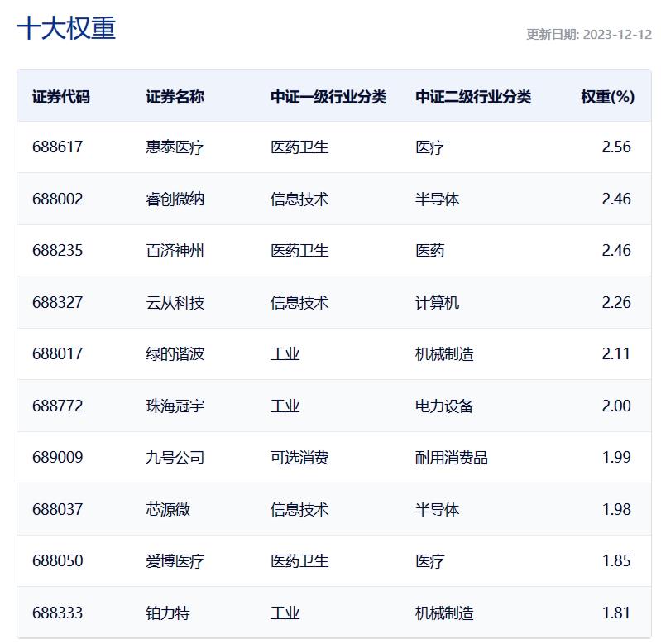The height and width of the screenshot is (644, 661).
Task: Select security code 688037
Action: (58, 509)
